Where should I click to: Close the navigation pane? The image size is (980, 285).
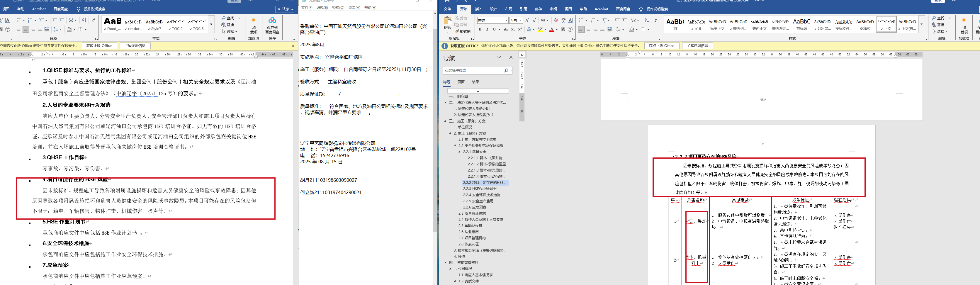(x=511, y=57)
